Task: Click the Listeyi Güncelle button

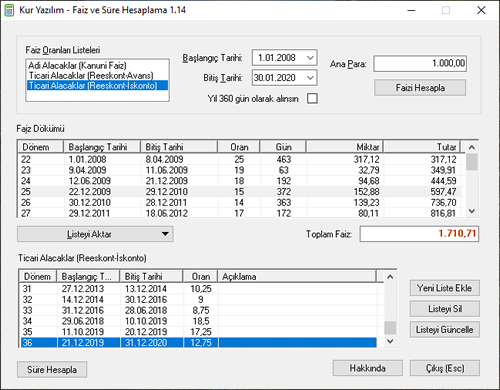Action: pyautogui.click(x=445, y=330)
